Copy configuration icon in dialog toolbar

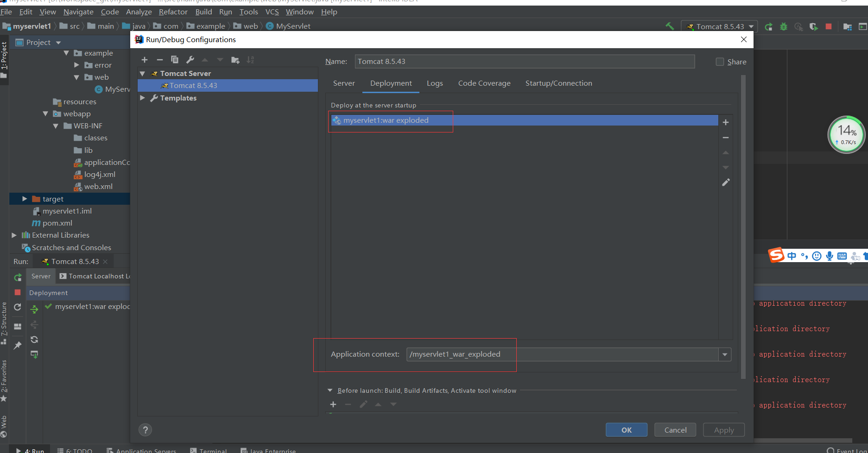point(175,60)
